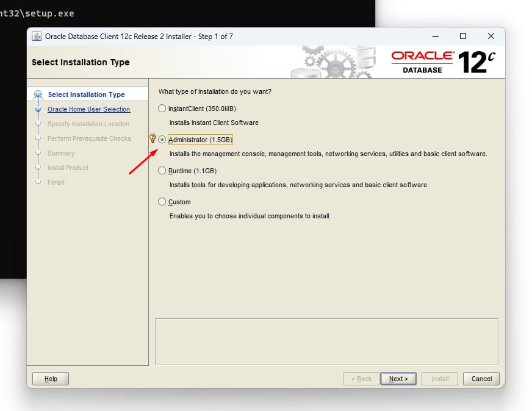Cancel the Oracle installer

[x=481, y=379]
